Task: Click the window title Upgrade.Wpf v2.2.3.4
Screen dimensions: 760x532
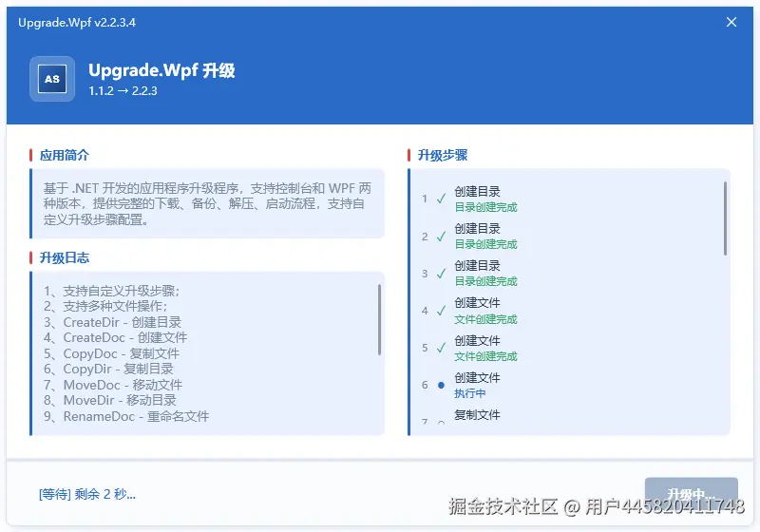Action: tap(77, 22)
